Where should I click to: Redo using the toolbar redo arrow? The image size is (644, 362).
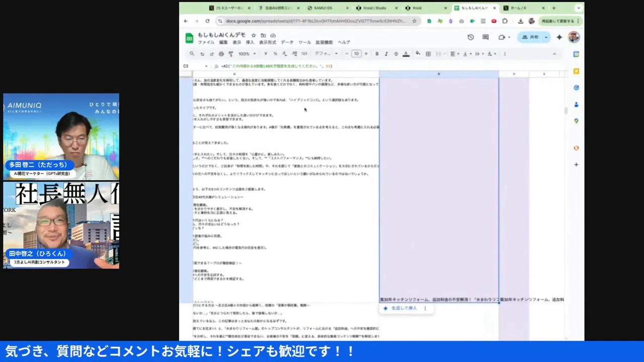pos(212,54)
